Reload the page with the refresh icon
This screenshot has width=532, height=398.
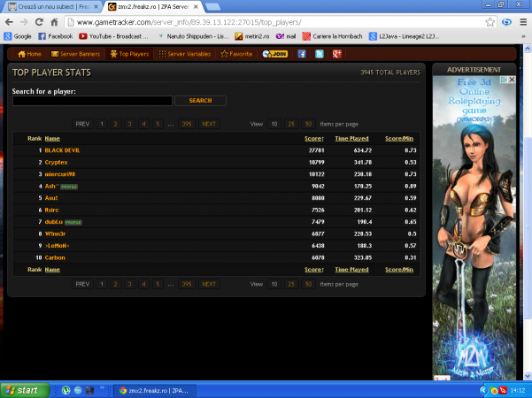pos(39,22)
